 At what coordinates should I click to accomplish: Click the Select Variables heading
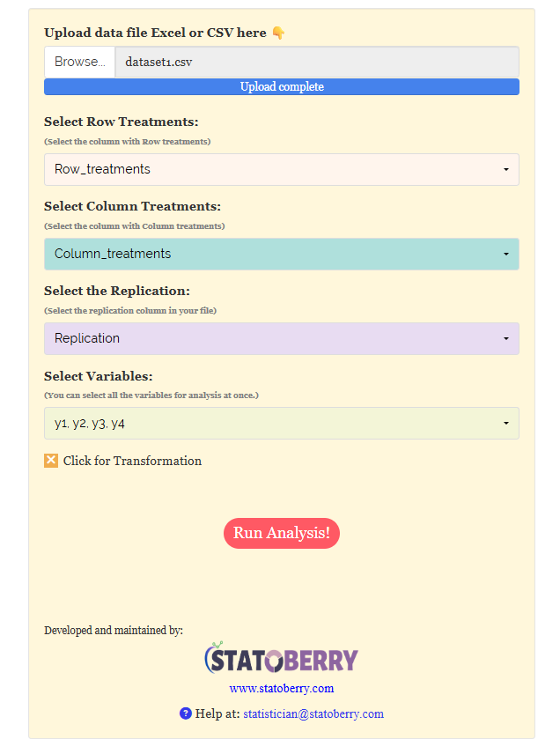[99, 376]
